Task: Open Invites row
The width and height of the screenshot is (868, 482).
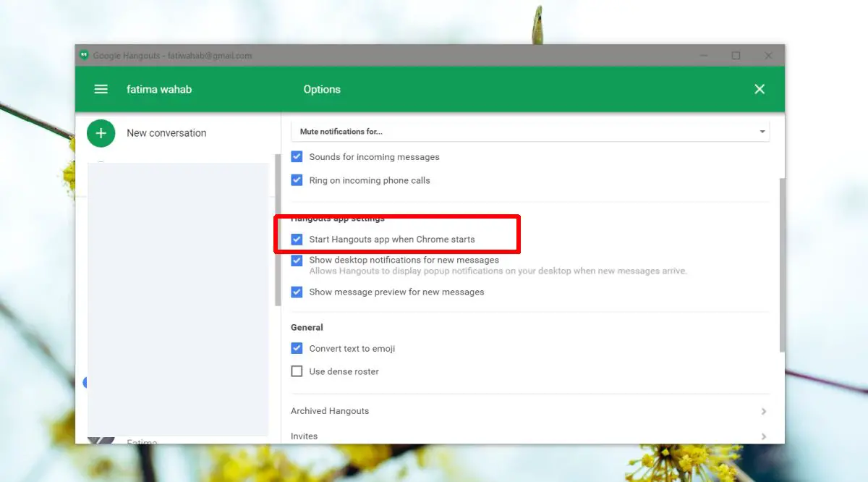Action: click(530, 435)
